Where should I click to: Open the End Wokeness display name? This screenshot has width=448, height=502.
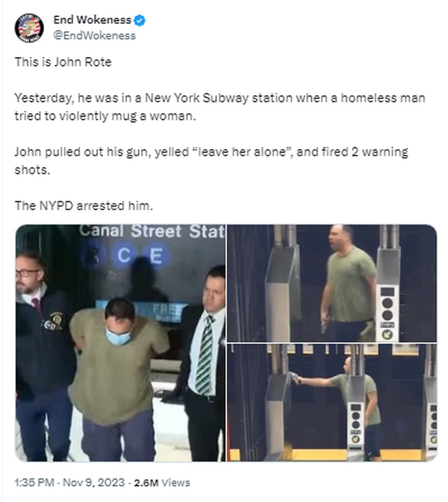pos(92,20)
